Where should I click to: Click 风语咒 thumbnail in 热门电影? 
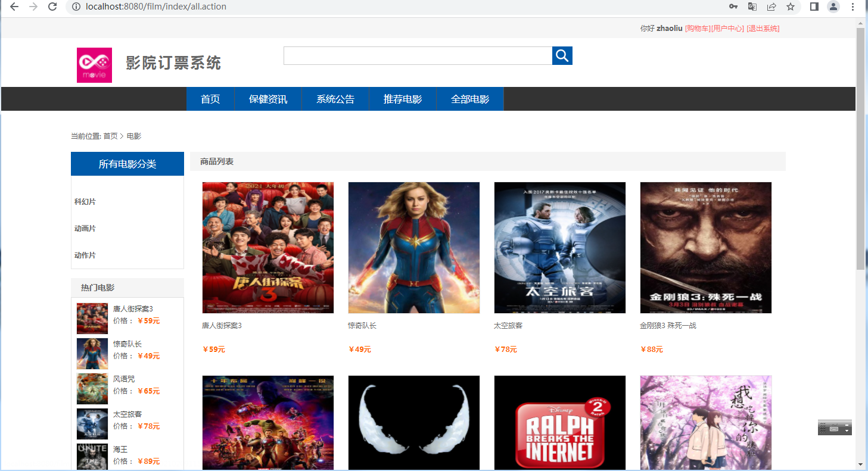(x=92, y=389)
